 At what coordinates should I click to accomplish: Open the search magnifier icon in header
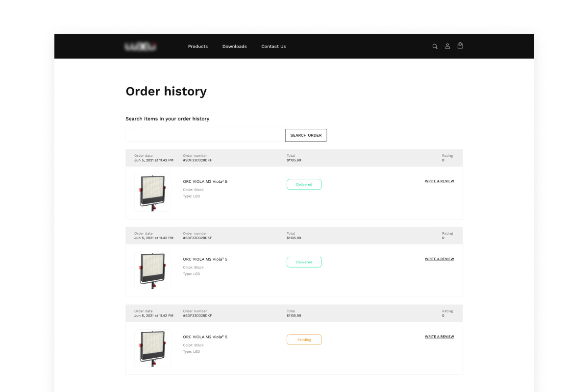coord(435,47)
